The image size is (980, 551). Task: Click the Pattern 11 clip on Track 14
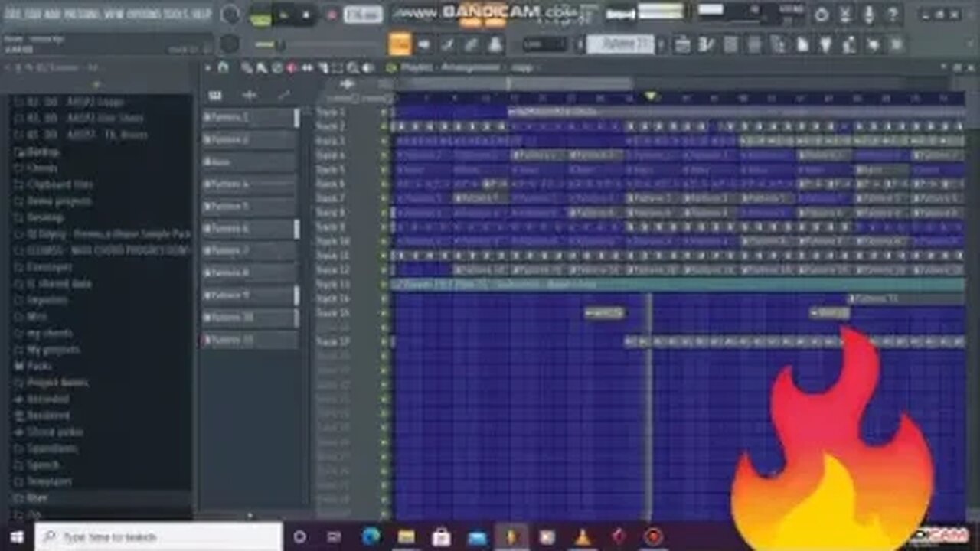click(905, 299)
